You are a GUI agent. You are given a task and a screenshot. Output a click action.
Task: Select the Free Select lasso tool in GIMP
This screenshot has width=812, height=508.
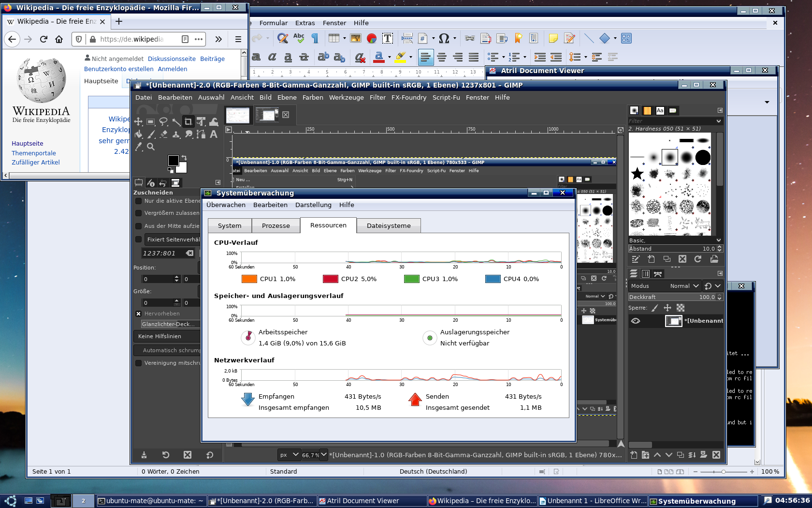[x=163, y=121]
